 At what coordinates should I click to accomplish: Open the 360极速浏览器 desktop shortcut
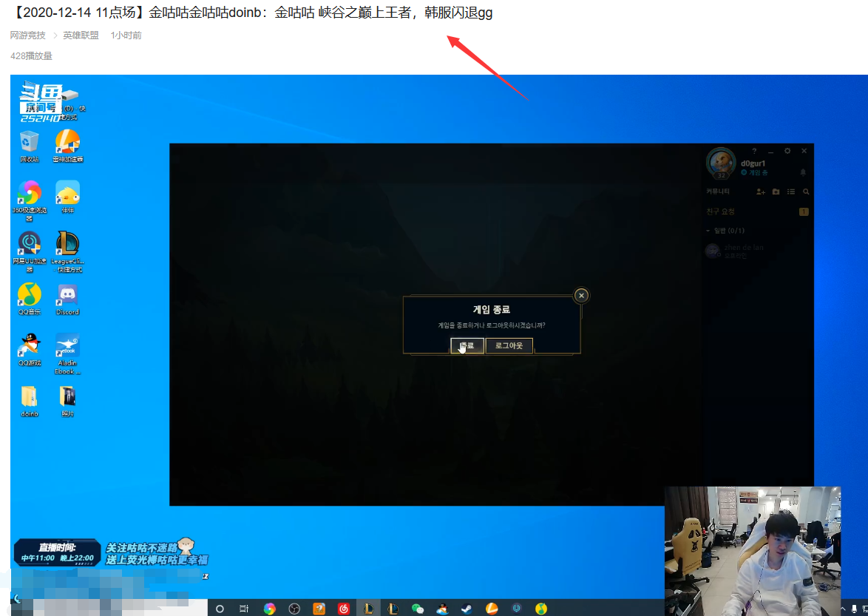pos(30,200)
